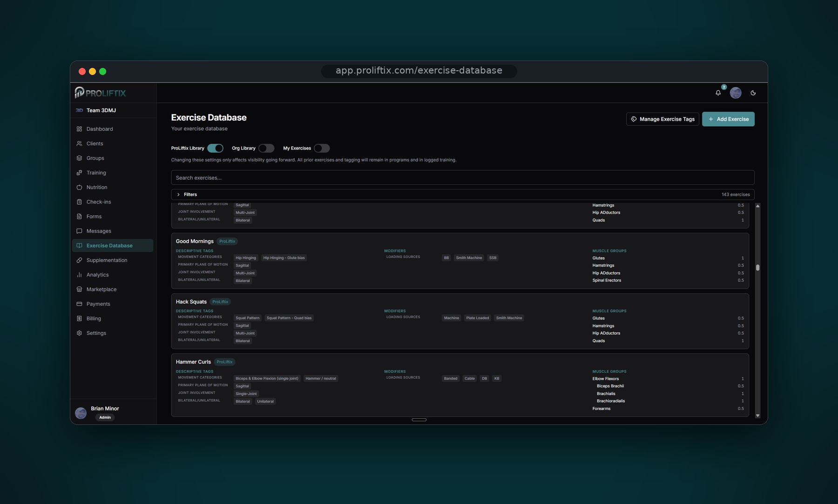This screenshot has width=838, height=504.
Task: Click the Payments card icon
Action: 79,304
